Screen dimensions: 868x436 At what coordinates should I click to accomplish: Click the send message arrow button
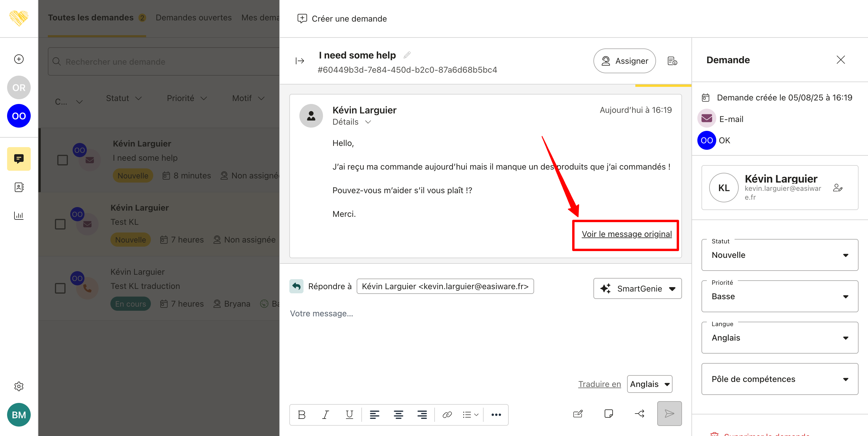pos(669,414)
